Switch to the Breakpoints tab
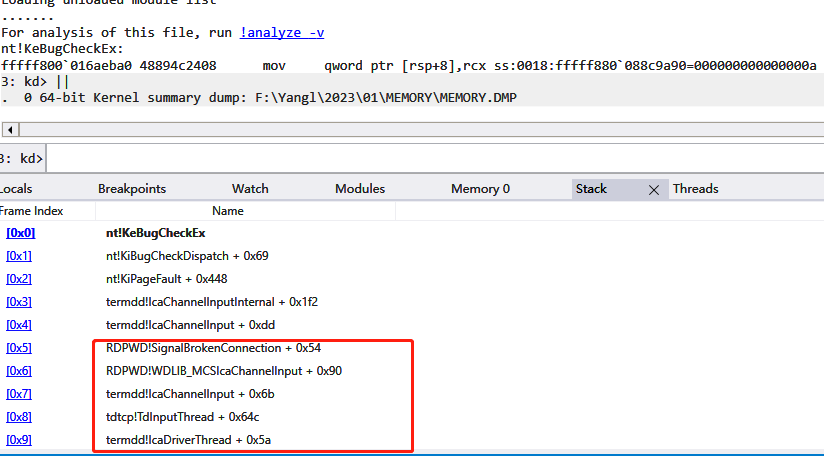The height and width of the screenshot is (456, 824). coord(132,189)
